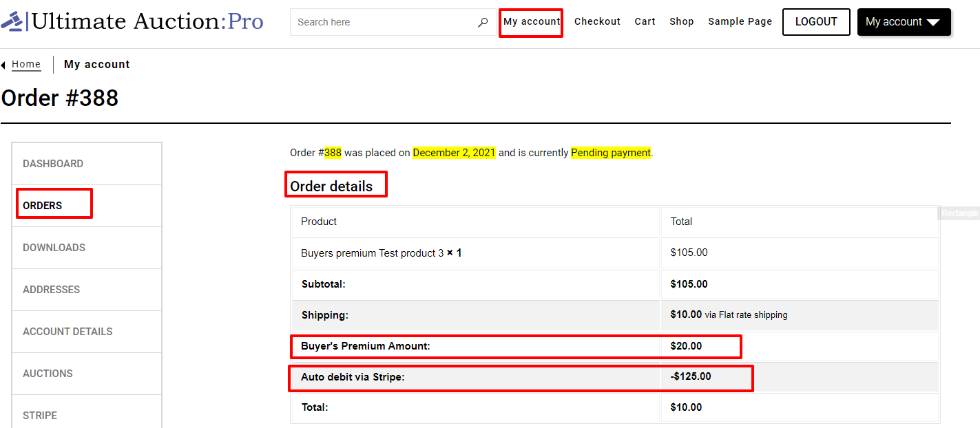Go to the Checkout page
980x428 pixels.
pos(597,21)
